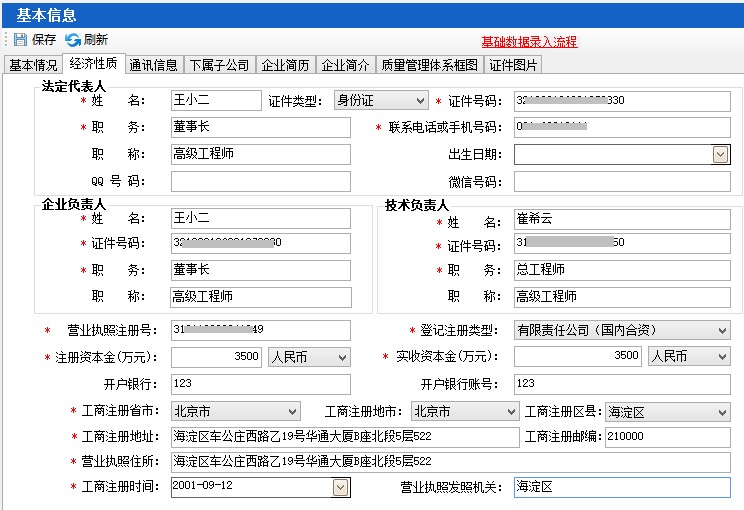Open the 下属子公司 tab
Screen dimensions: 744x510
point(219,65)
